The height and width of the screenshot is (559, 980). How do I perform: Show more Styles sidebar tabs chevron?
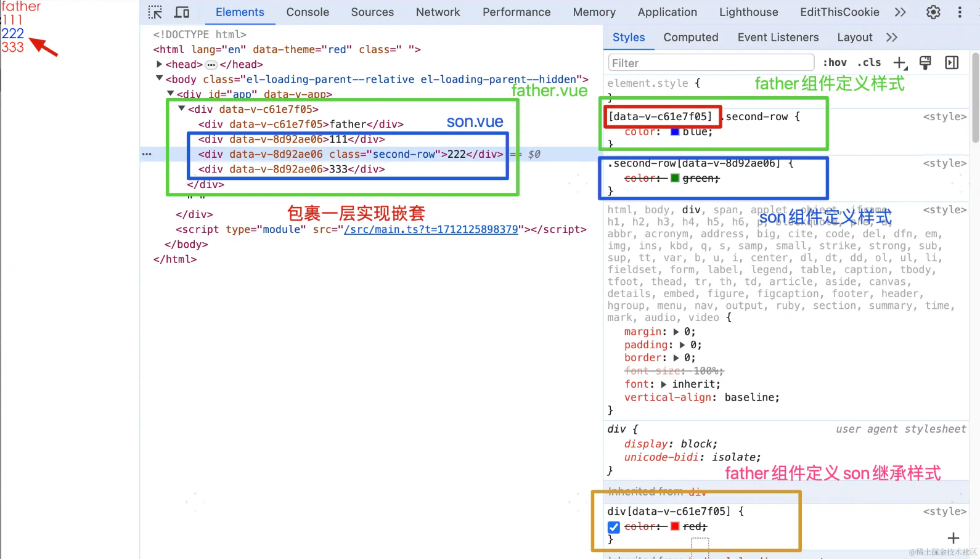click(x=892, y=38)
